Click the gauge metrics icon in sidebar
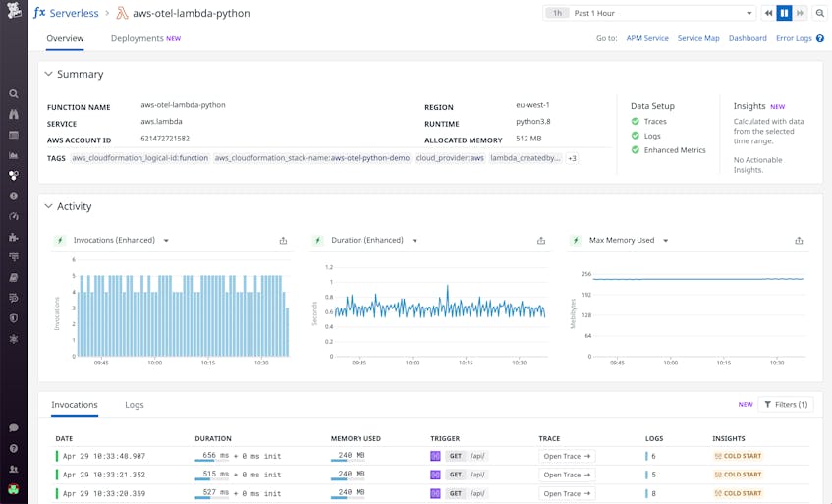Image resolution: width=832 pixels, height=504 pixels. point(14,216)
